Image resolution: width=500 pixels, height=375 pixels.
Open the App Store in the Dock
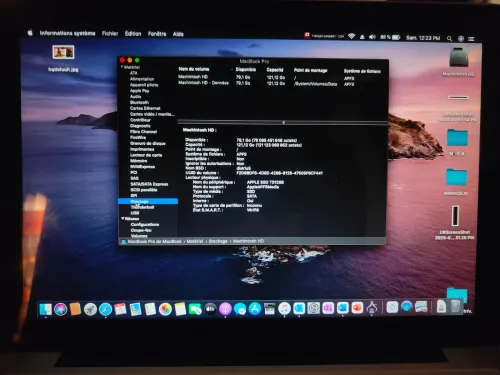(x=255, y=309)
